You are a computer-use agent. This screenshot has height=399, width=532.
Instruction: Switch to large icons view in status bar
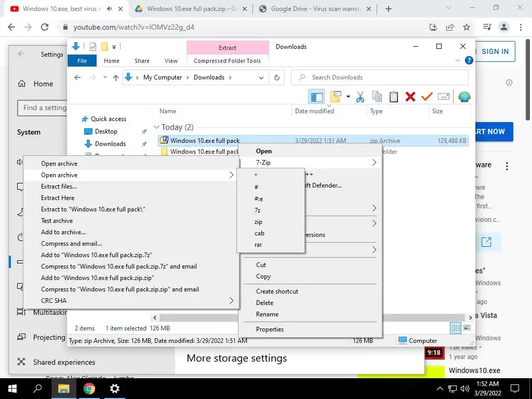tap(467, 328)
